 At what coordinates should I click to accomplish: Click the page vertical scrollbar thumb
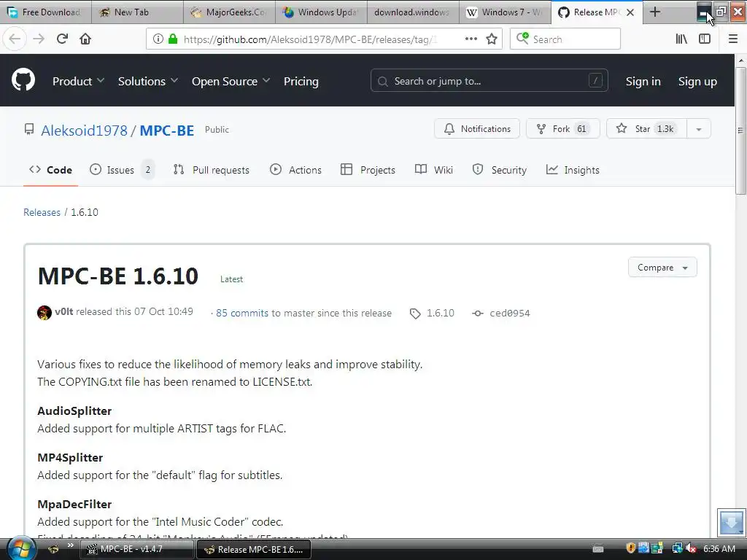(740, 131)
